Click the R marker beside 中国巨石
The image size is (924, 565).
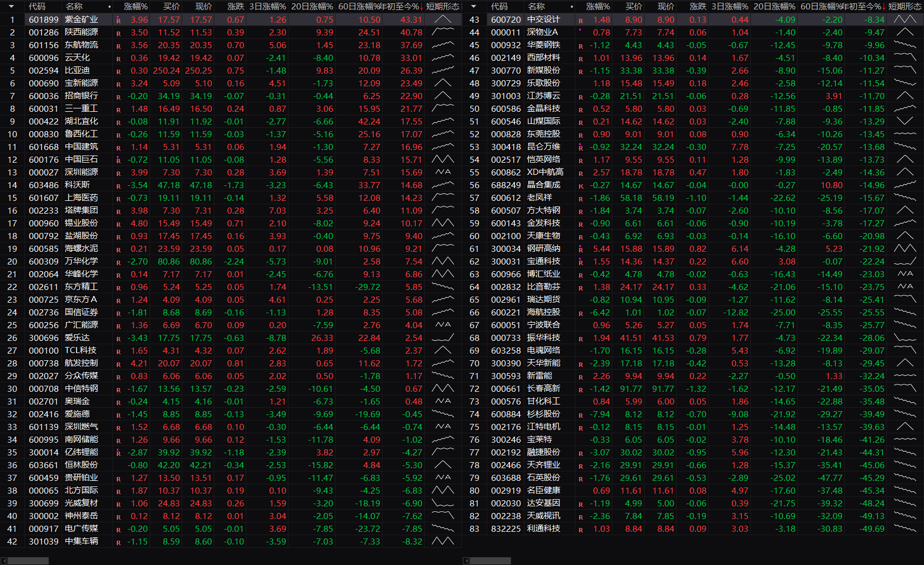click(x=118, y=160)
